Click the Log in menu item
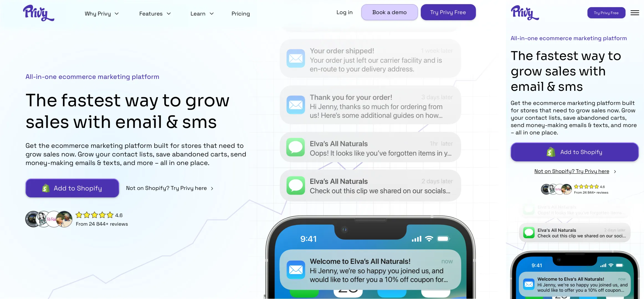The width and height of the screenshot is (644, 299). point(344,12)
